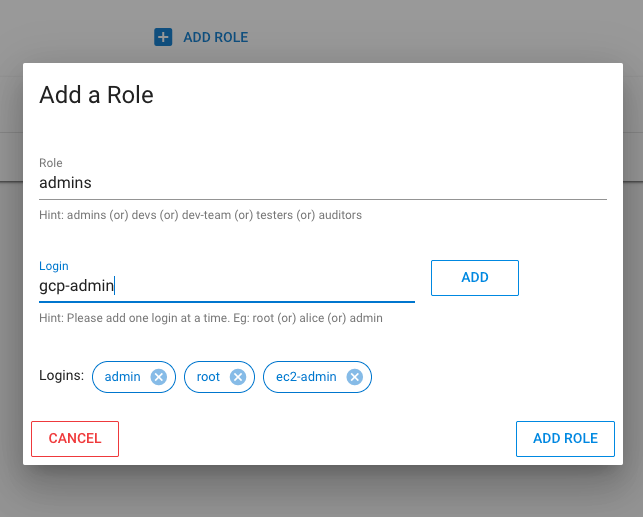643x517 pixels.
Task: Select the root chip label
Action: coord(208,377)
